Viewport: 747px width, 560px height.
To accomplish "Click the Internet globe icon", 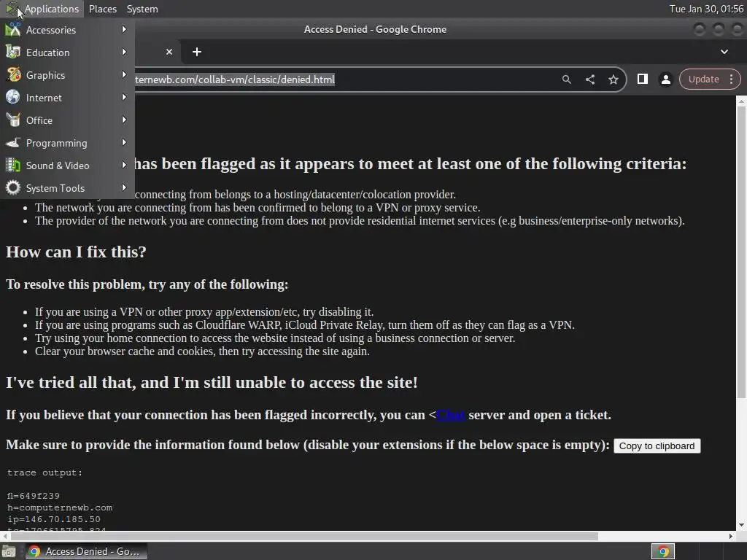I will pyautogui.click(x=13, y=97).
